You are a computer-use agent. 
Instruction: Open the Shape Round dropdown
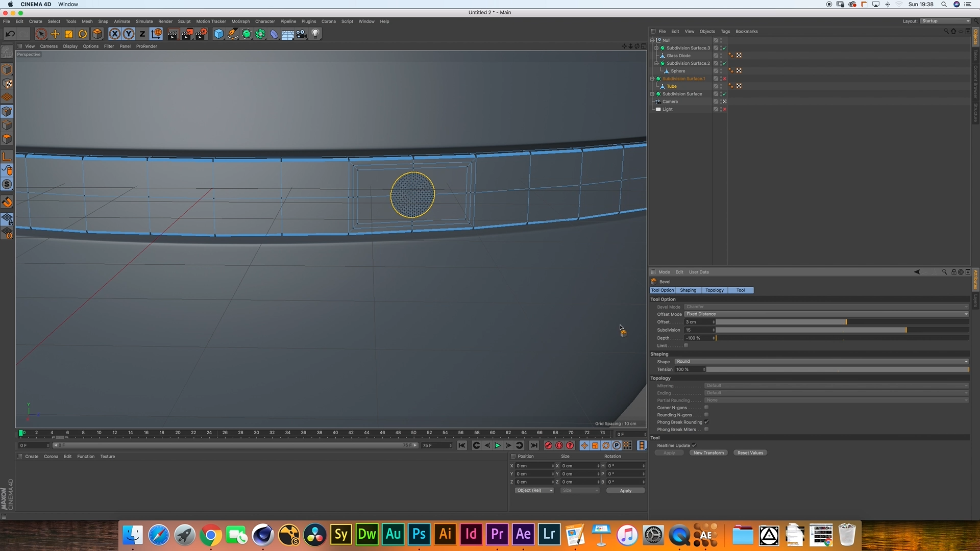821,362
